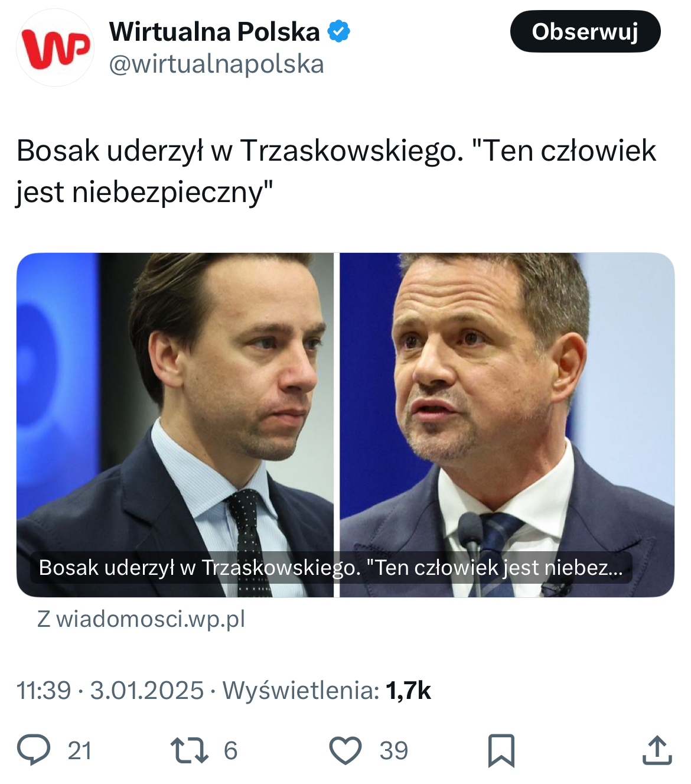Click the likes count 39
This screenshot has width=691, height=784.
(x=393, y=751)
